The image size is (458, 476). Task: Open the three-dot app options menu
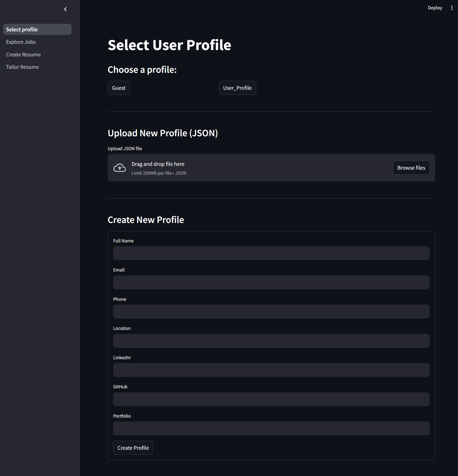click(x=452, y=8)
